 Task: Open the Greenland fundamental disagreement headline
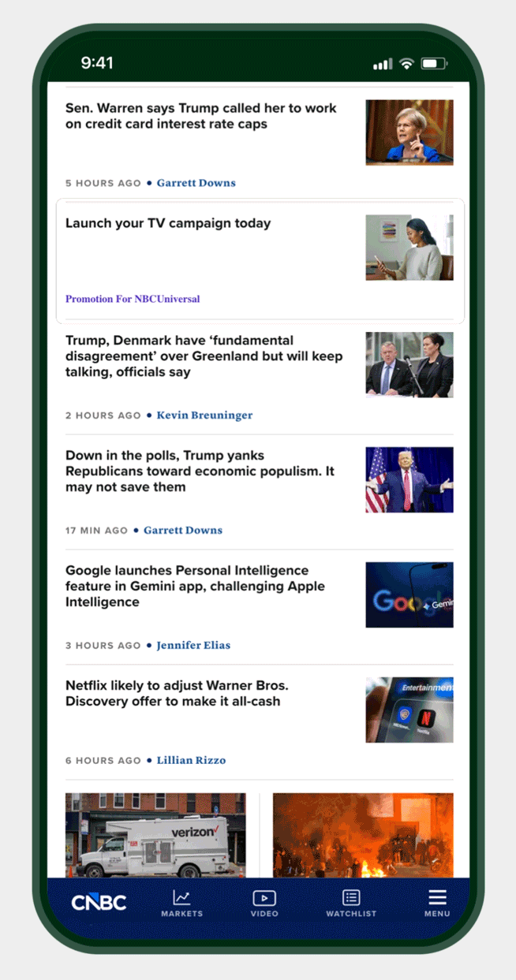pos(204,356)
